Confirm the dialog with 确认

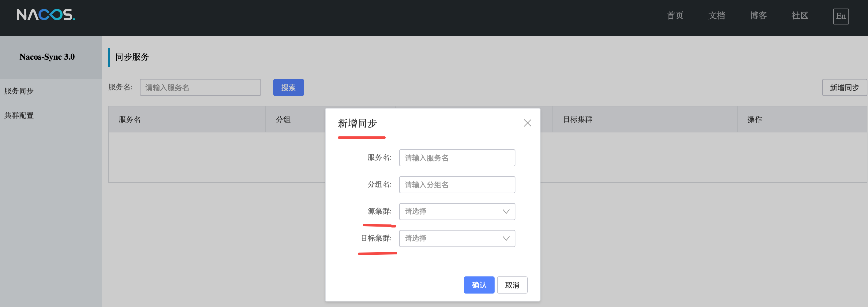click(x=479, y=285)
